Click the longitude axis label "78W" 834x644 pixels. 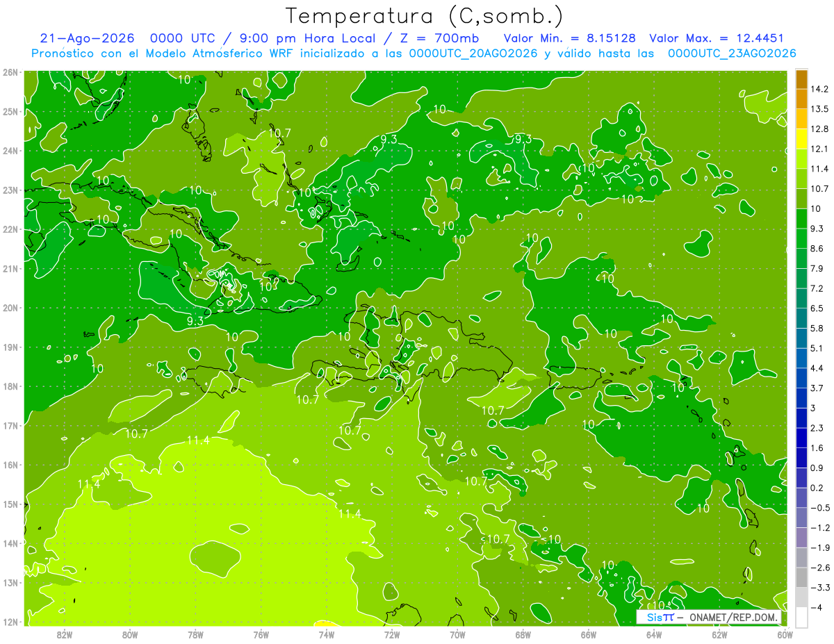(195, 634)
